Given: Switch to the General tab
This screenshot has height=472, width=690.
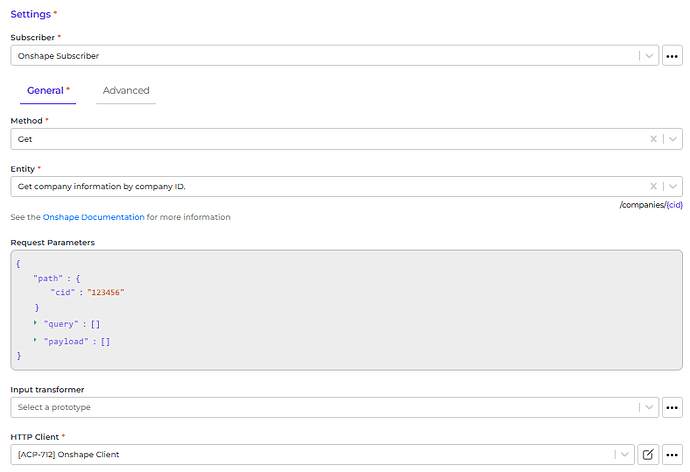Looking at the screenshot, I should (x=48, y=91).
